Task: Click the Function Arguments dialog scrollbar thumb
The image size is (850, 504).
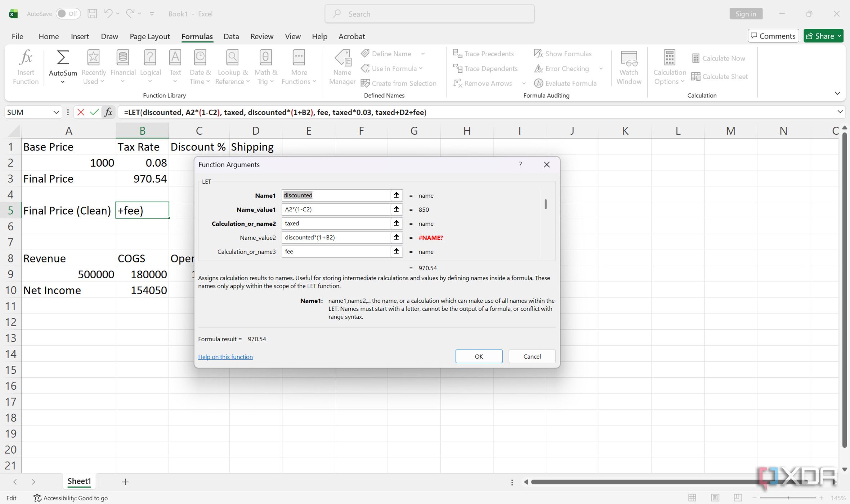Action: click(546, 204)
